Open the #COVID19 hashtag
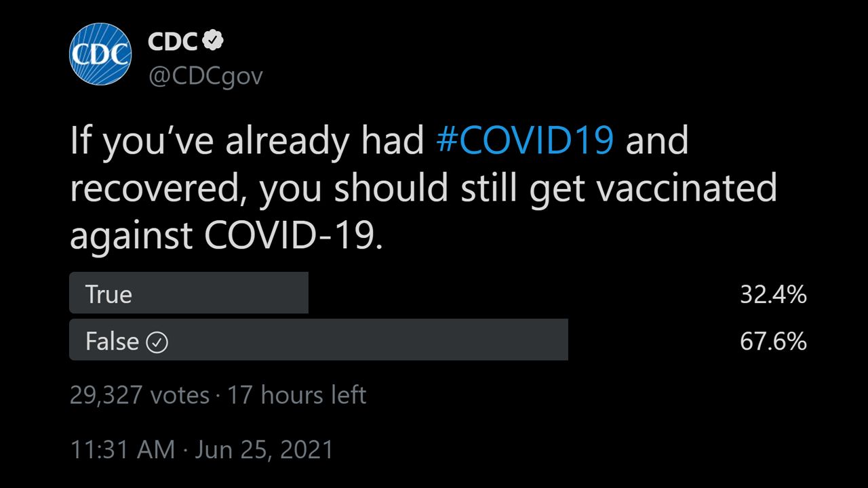This screenshot has width=868, height=488. tap(526, 140)
